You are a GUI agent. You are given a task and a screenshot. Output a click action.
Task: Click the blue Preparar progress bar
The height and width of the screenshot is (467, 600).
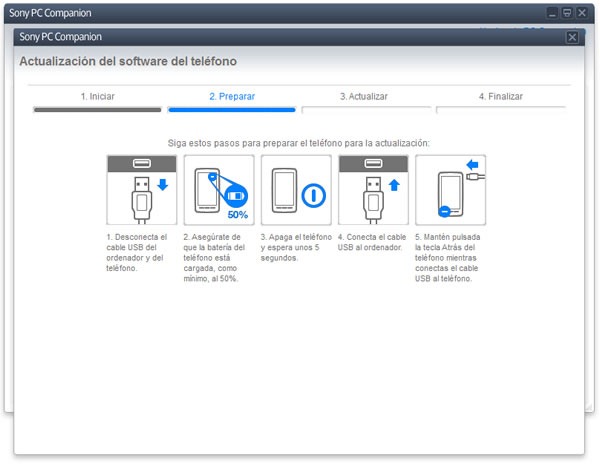tap(232, 110)
